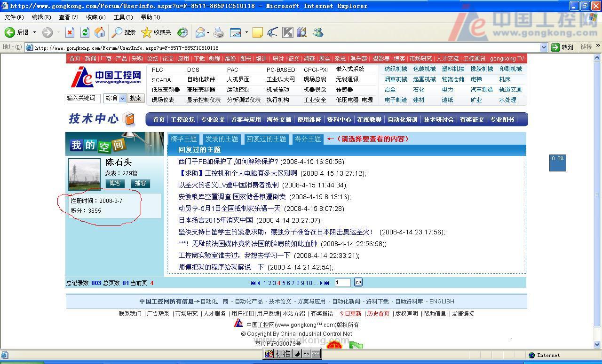
Task: Jump to last page in pagination
Action: [327, 283]
